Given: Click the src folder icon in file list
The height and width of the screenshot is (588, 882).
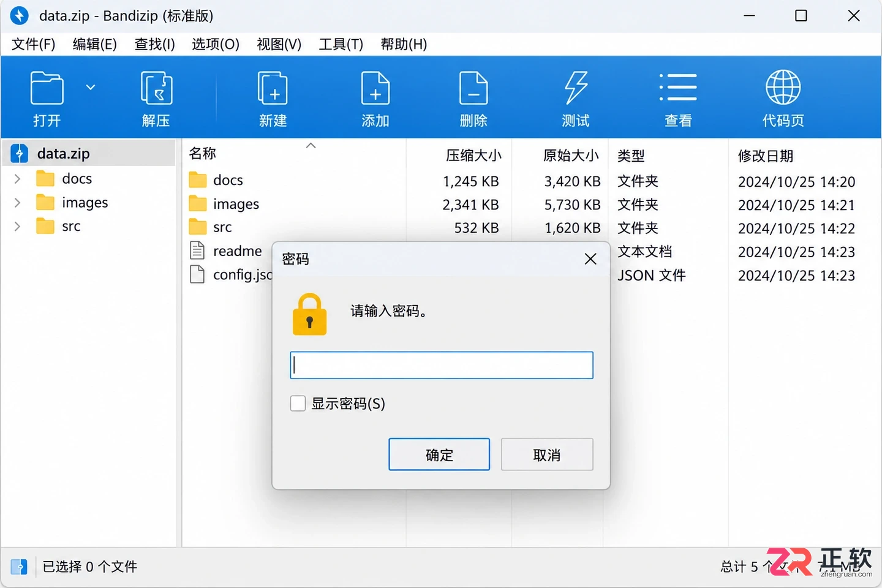Looking at the screenshot, I should pos(198,227).
